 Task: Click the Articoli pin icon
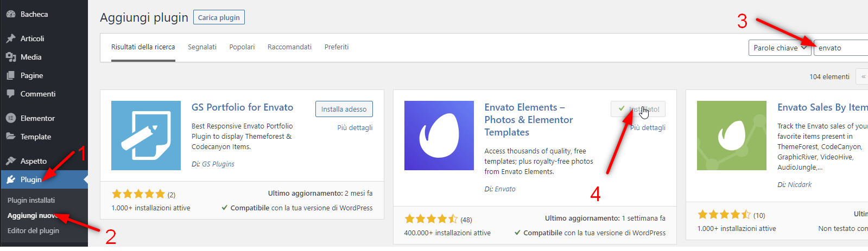point(11,38)
